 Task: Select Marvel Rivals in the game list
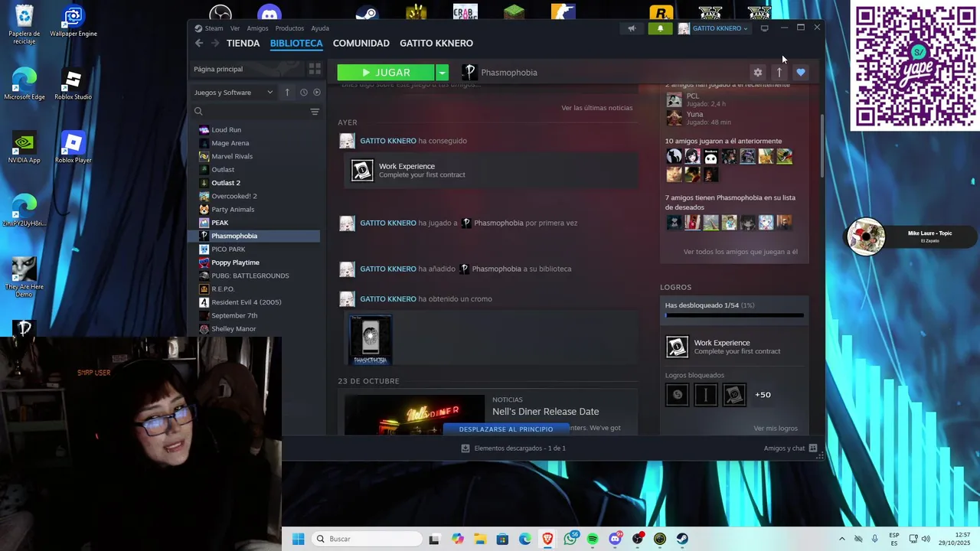(232, 156)
